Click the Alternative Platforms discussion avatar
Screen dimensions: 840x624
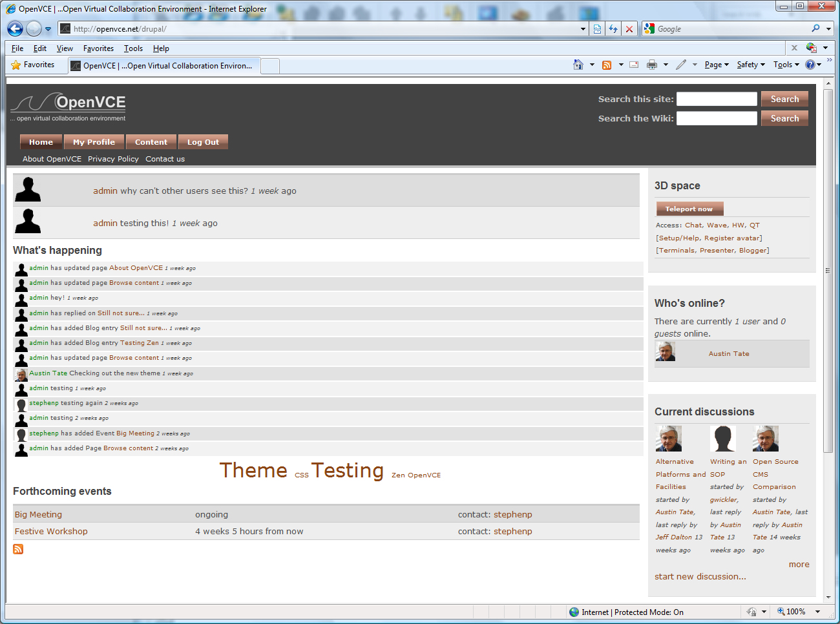[x=669, y=439]
